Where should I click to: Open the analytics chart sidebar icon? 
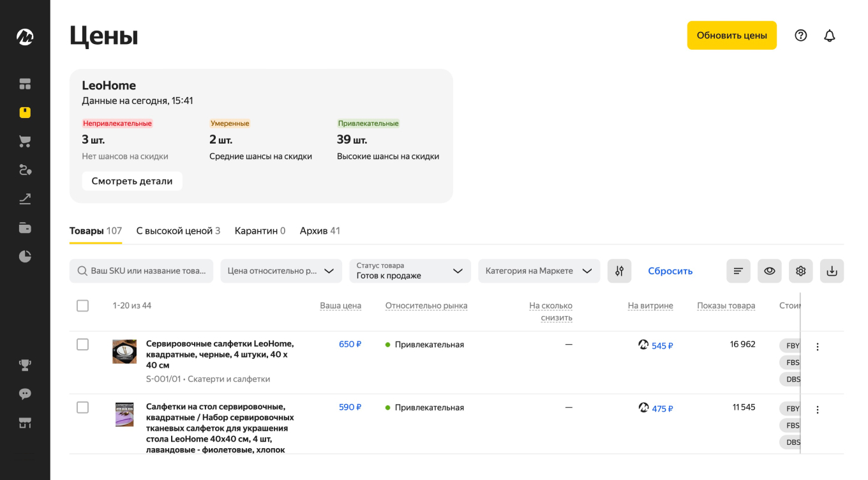point(25,199)
